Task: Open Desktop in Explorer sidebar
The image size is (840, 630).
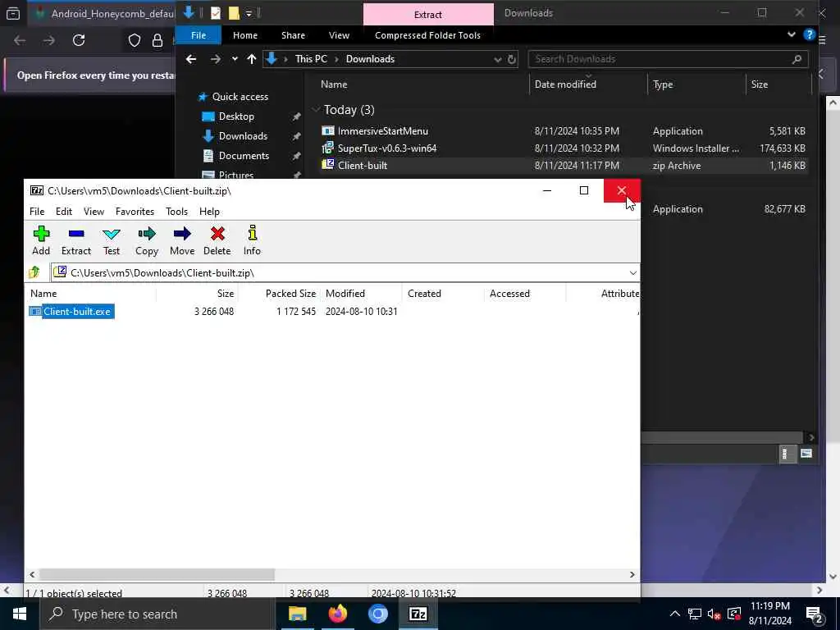Action: (x=236, y=116)
